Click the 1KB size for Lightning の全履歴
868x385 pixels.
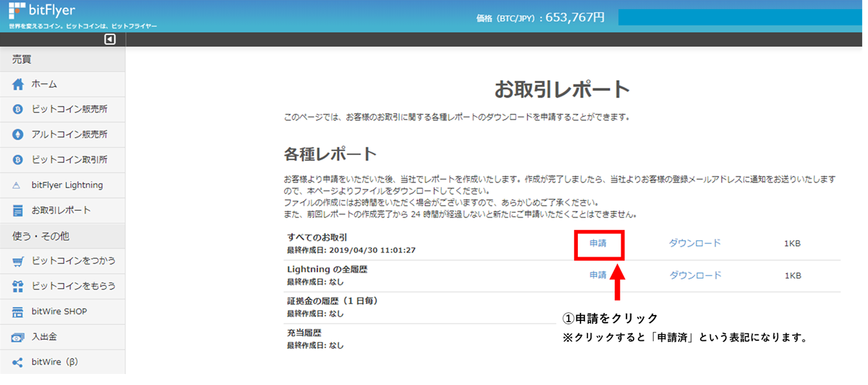[x=792, y=275]
